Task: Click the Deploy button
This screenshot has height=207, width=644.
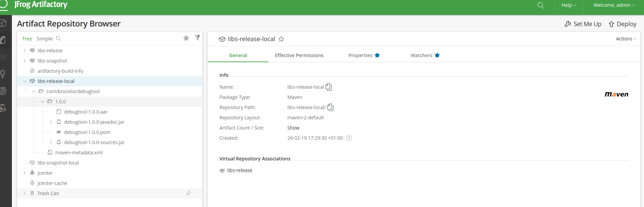Action: click(x=622, y=24)
